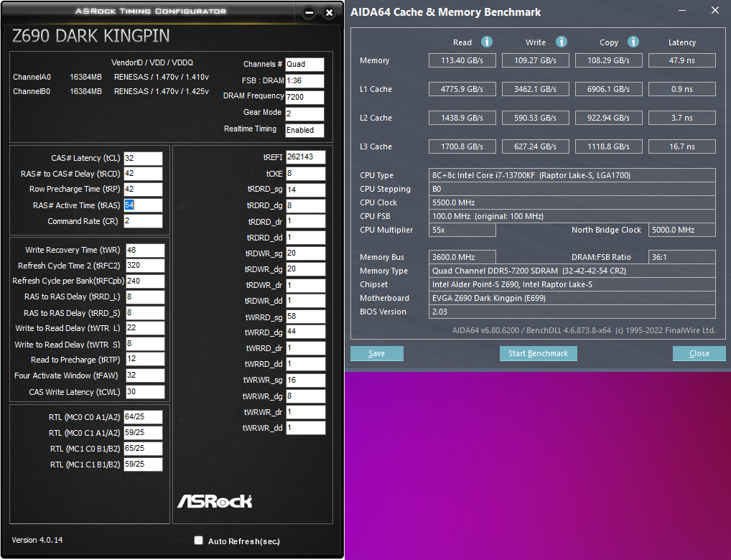731x560 pixels.
Task: Click the L3 Cache Copy value 1118.8 GB/s
Action: 608,146
